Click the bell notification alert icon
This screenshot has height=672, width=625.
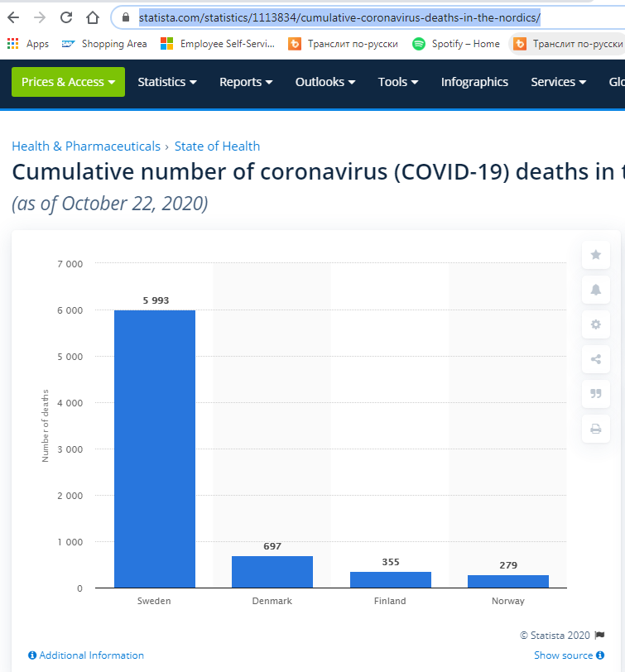595,290
